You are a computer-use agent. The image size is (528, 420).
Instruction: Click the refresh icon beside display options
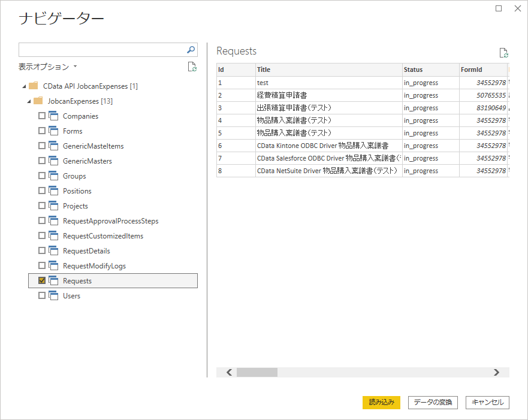pos(192,67)
